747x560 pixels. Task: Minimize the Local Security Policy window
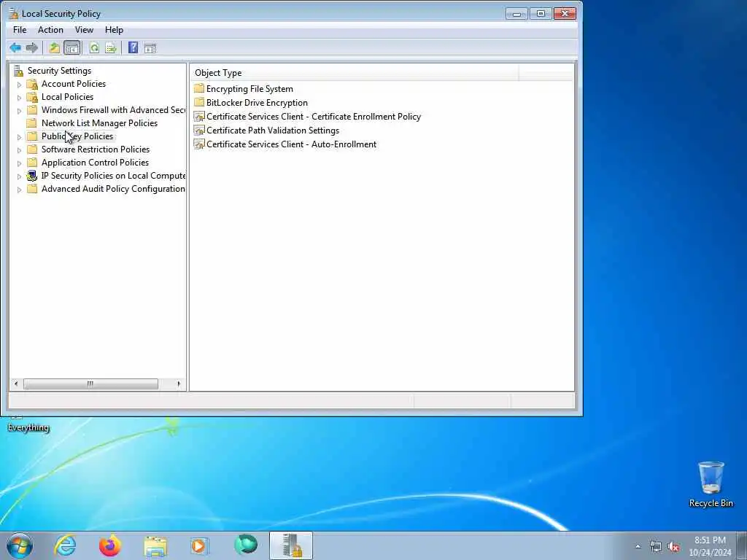pyautogui.click(x=516, y=14)
